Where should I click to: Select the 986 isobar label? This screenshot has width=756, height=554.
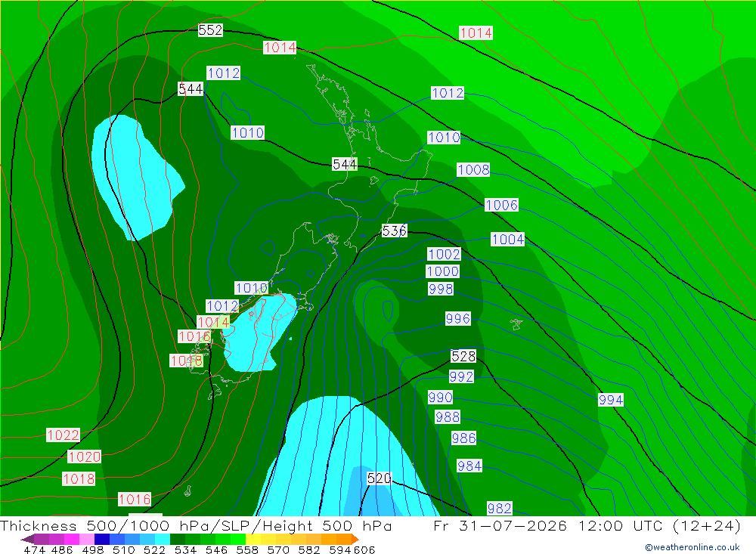464,438
